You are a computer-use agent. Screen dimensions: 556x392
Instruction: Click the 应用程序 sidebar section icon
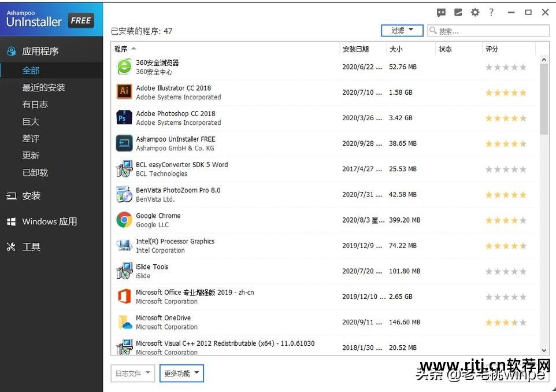(12, 51)
